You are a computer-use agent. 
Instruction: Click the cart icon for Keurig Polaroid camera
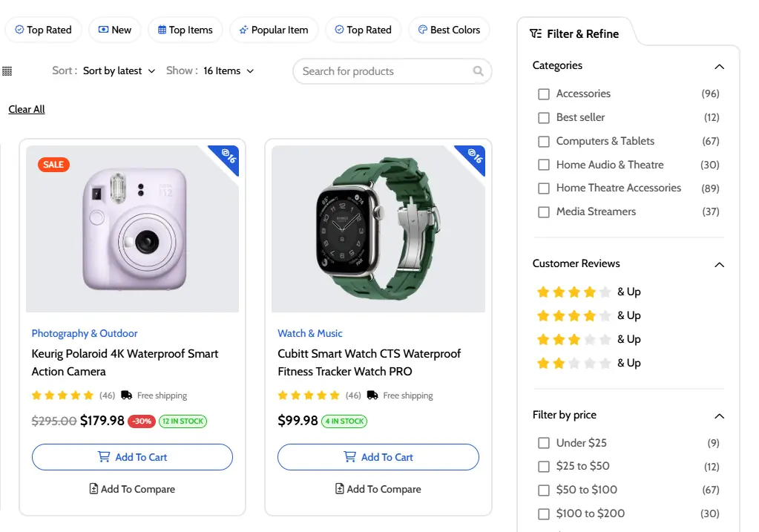coord(104,457)
